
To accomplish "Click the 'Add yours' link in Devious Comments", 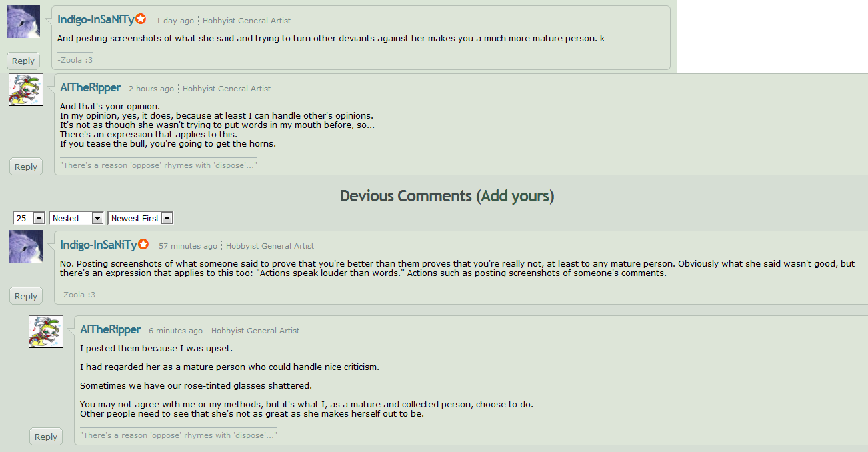I will click(515, 196).
